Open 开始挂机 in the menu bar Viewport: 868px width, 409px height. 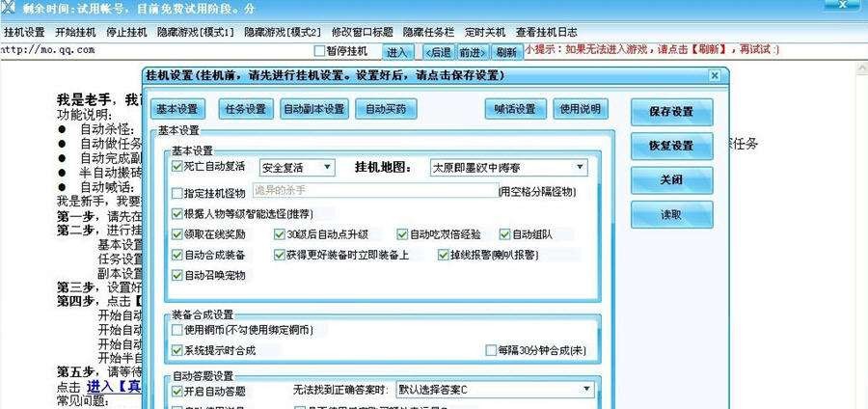pos(75,32)
